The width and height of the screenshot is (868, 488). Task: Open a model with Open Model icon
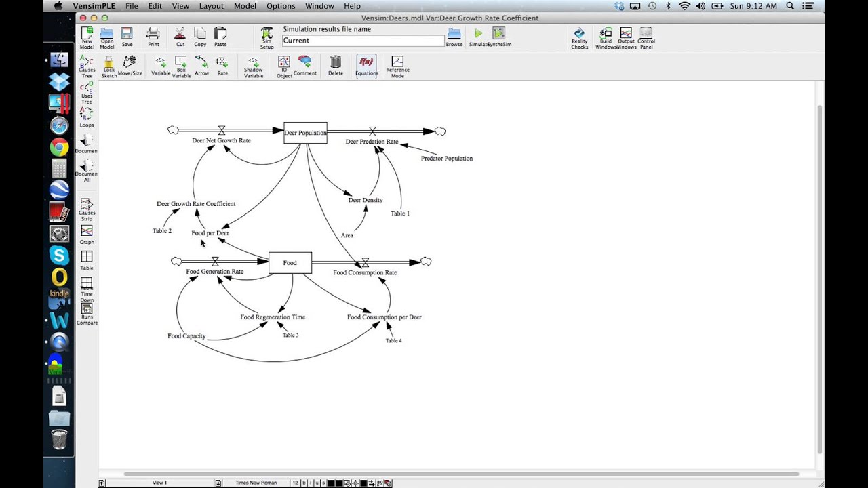[106, 37]
